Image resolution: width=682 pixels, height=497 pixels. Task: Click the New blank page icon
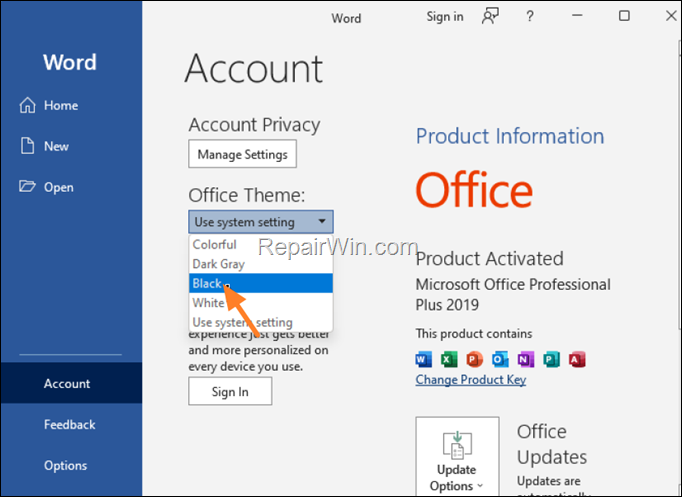point(27,146)
